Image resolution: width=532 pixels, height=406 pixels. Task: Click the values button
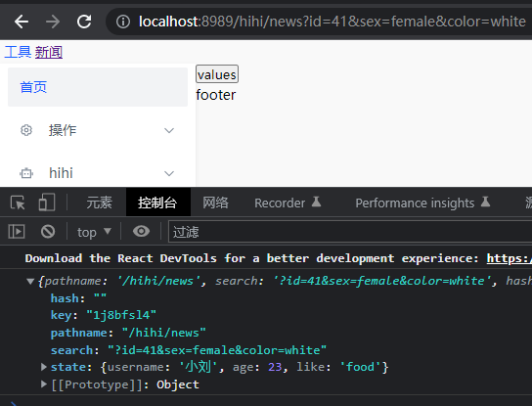[217, 74]
